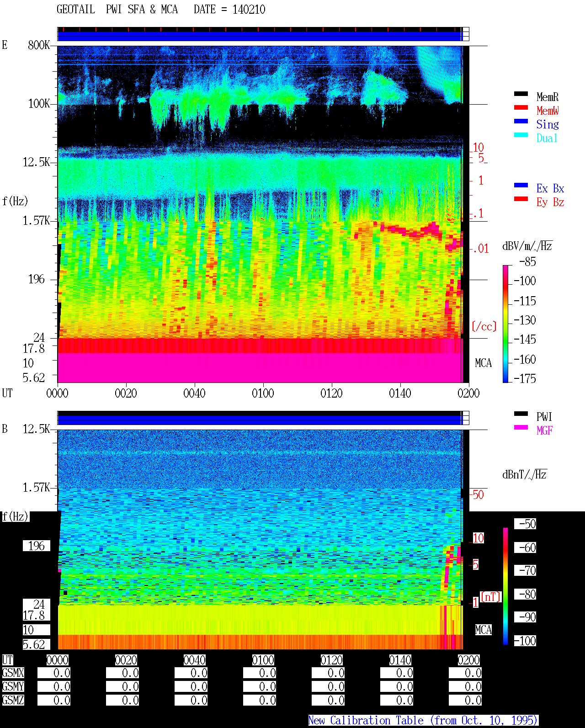Click the magenta MGF legend swatch
The width and height of the screenshot is (585, 728).
pos(521,428)
